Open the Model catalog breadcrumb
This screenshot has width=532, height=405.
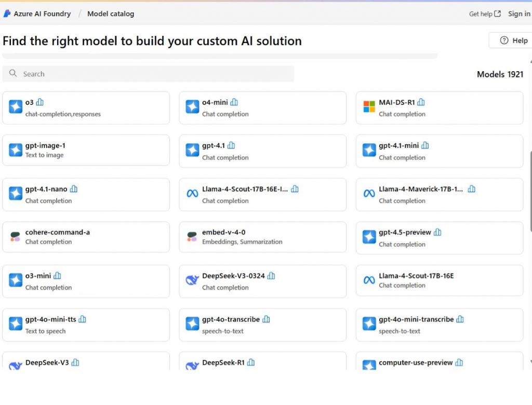click(111, 14)
